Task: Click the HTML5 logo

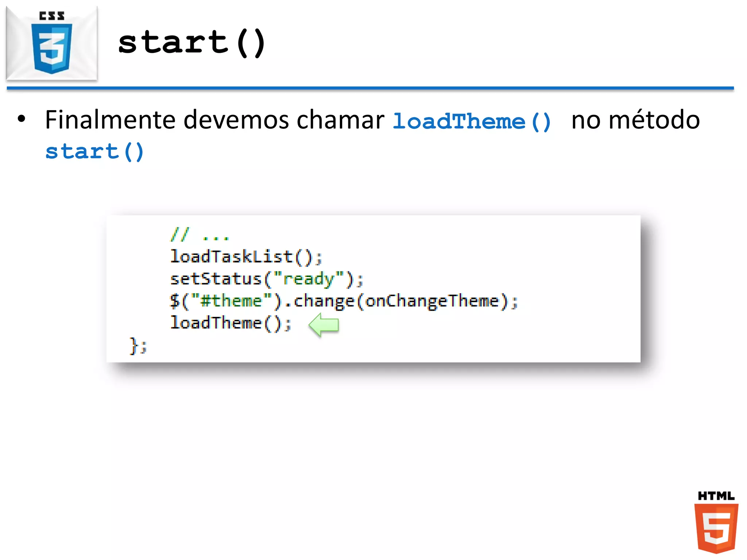Action: pyautogui.click(x=716, y=522)
